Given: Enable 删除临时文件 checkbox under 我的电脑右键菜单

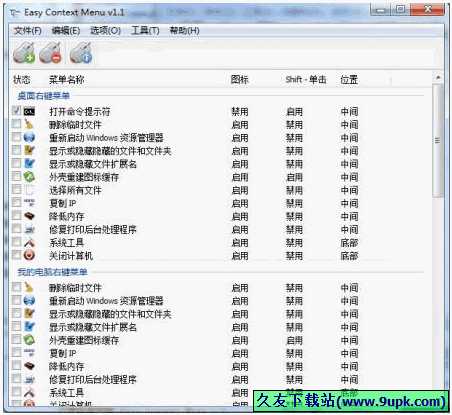Looking at the screenshot, I should coord(16,287).
